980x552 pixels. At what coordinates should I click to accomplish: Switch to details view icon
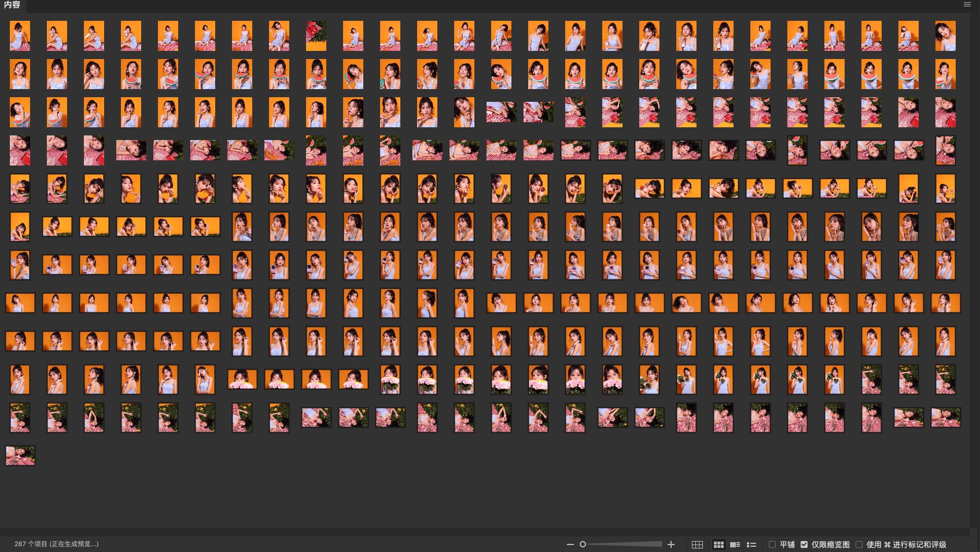click(x=735, y=544)
